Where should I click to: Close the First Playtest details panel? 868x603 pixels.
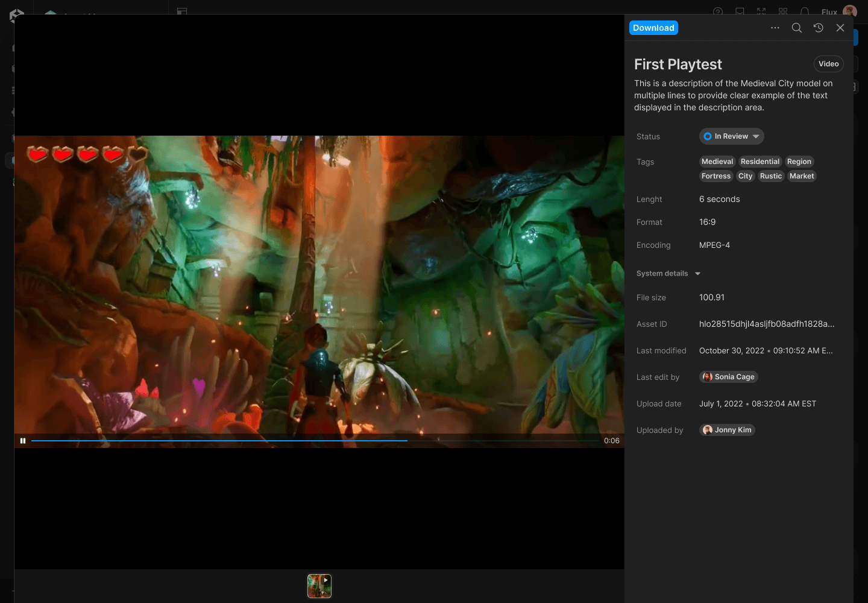pyautogui.click(x=840, y=28)
